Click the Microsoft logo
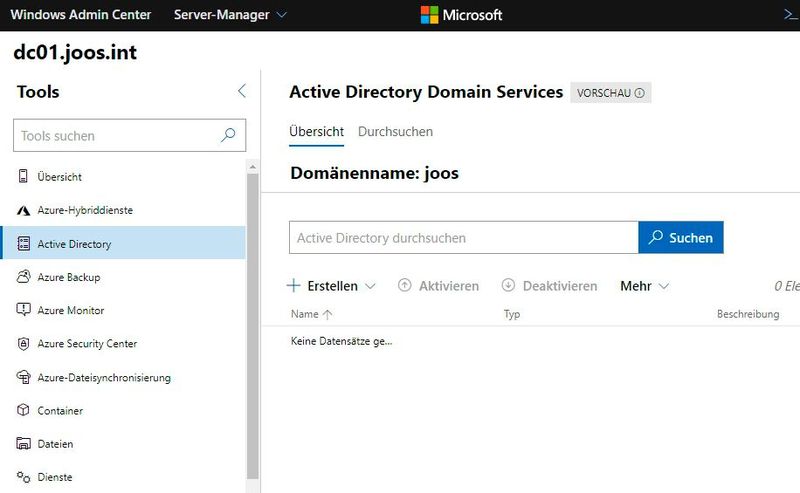 (x=461, y=15)
